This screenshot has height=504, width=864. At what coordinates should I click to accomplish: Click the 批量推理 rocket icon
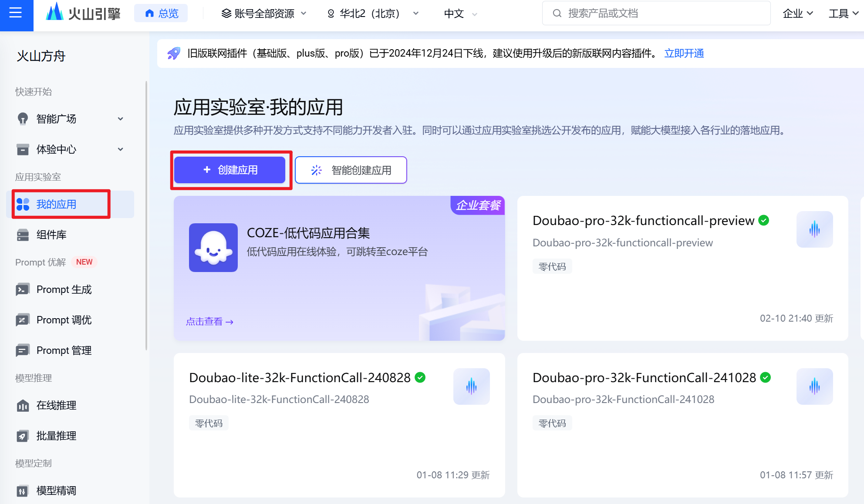tap(23, 436)
